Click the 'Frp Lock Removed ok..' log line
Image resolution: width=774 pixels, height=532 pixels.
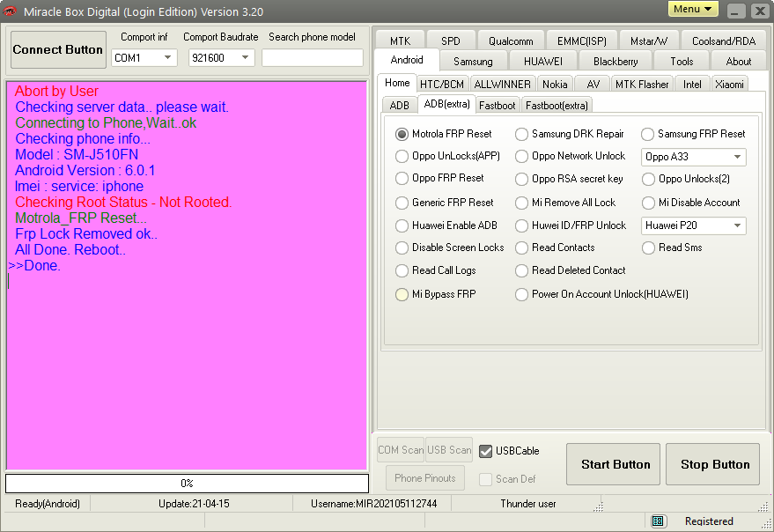tap(86, 233)
